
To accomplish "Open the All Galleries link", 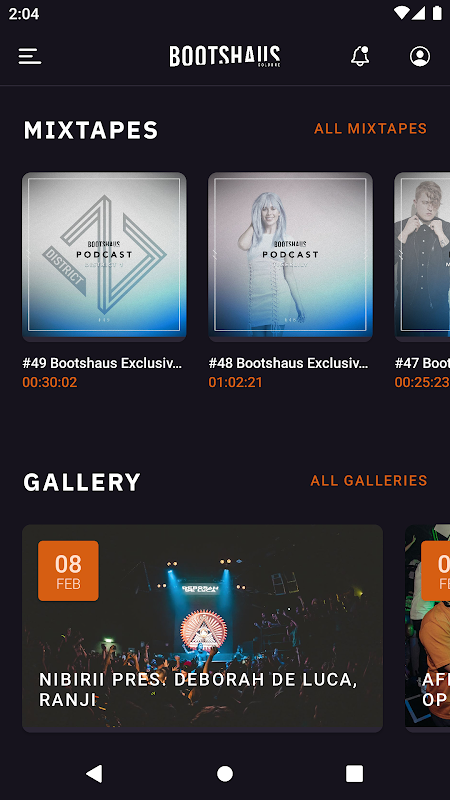I will tap(369, 481).
